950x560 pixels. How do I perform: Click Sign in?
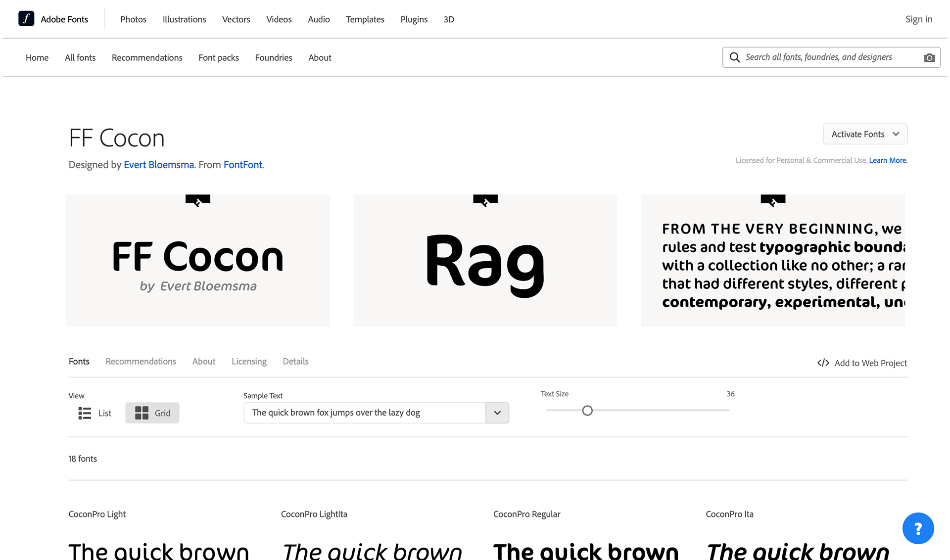(x=918, y=19)
